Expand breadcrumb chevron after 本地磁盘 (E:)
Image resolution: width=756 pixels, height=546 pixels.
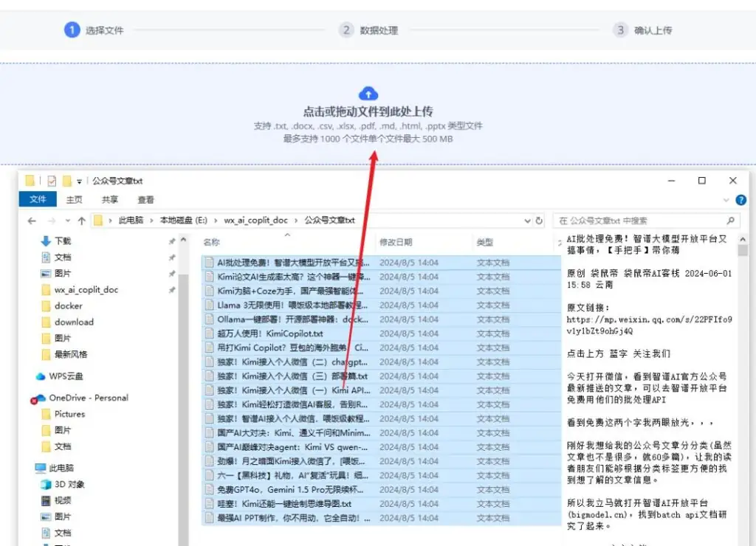coord(216,221)
